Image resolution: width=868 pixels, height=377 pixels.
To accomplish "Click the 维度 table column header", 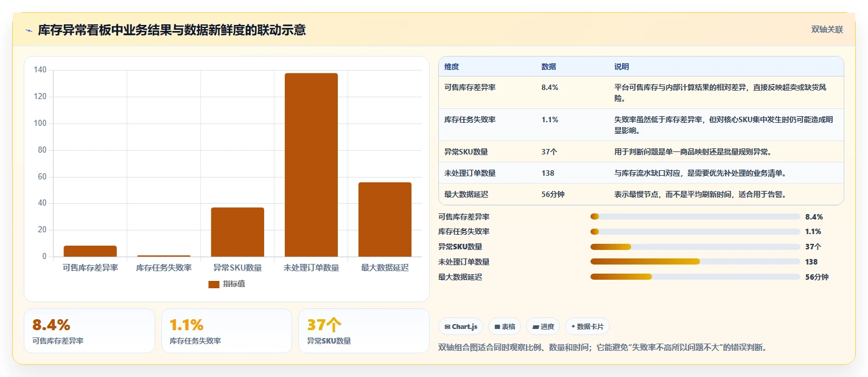I will 452,67.
